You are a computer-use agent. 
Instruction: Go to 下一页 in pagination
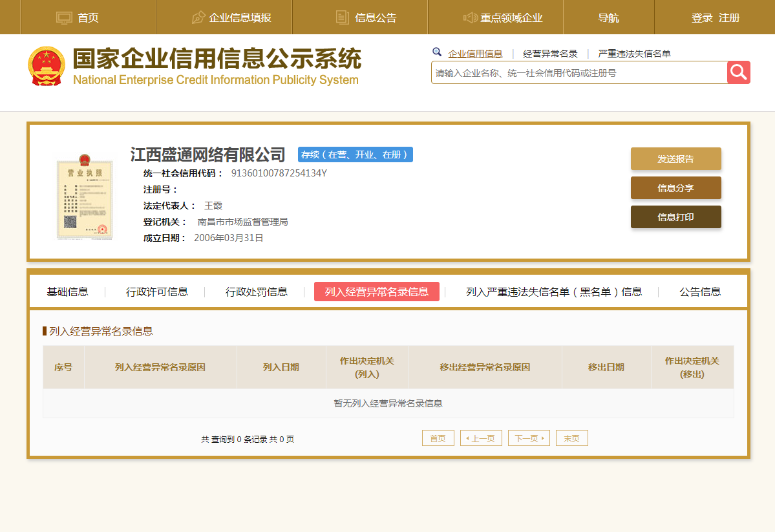coord(528,438)
